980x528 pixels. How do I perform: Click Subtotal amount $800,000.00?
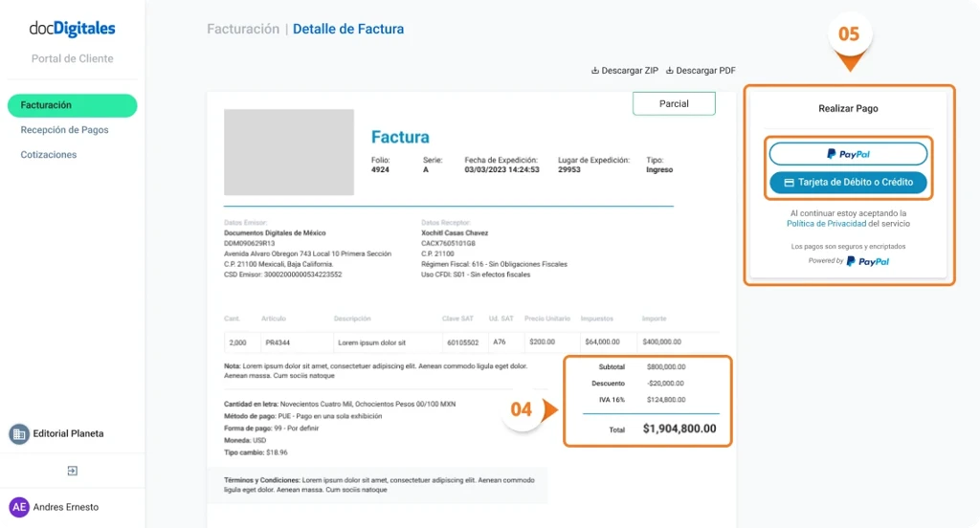pyautogui.click(x=666, y=366)
